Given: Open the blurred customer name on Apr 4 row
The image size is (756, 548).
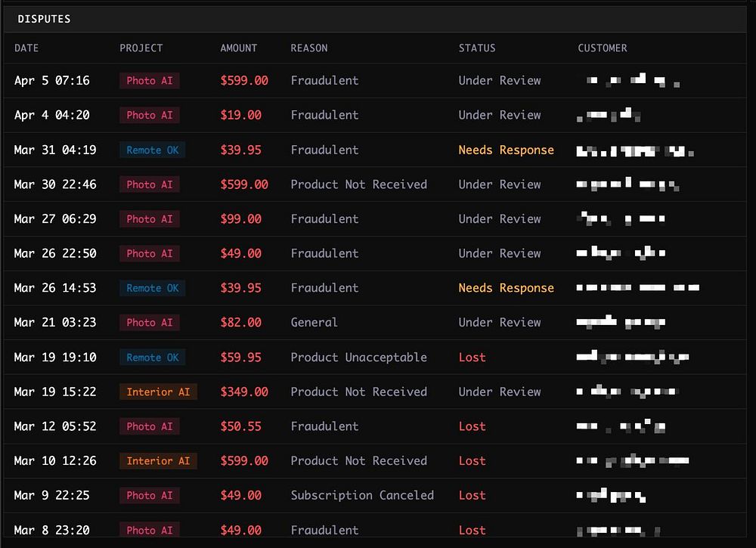Looking at the screenshot, I should pyautogui.click(x=609, y=115).
